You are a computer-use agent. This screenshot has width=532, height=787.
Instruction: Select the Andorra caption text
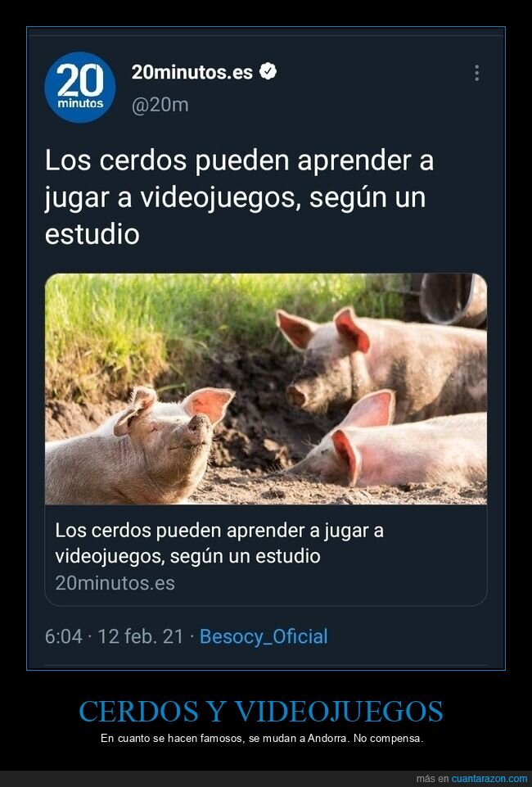[x=262, y=739]
